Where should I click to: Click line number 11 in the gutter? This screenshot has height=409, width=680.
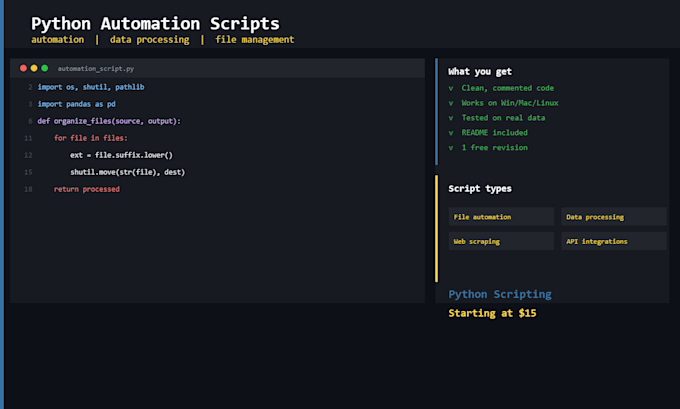tap(28, 138)
